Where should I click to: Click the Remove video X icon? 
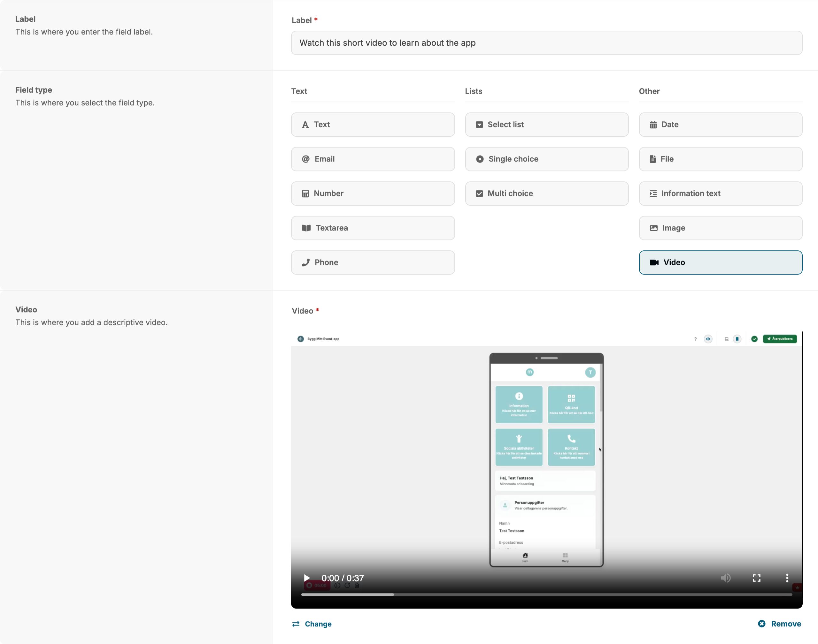coord(761,624)
